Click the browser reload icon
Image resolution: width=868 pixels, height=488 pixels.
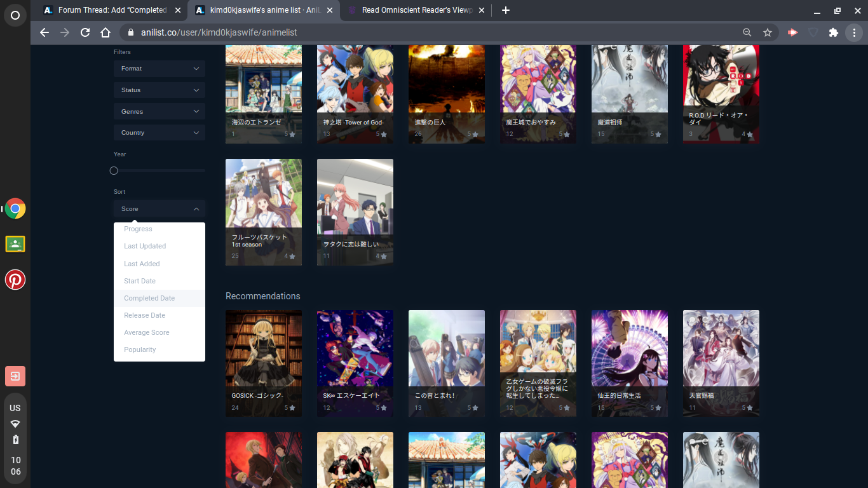(85, 32)
